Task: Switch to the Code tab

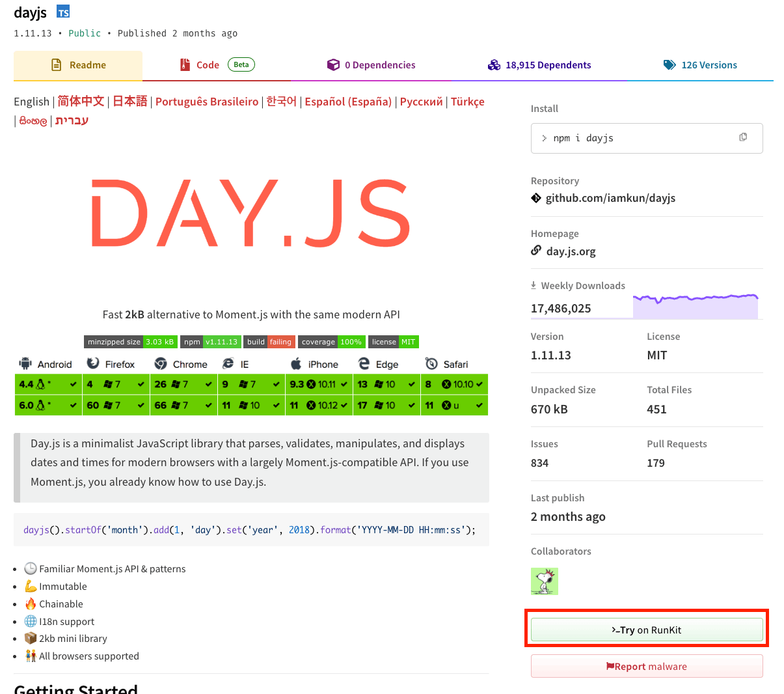Action: (217, 65)
